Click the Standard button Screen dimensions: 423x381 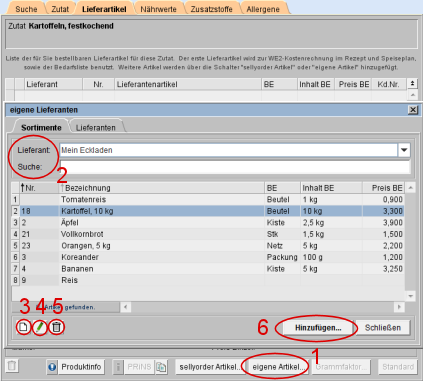[x=398, y=367]
